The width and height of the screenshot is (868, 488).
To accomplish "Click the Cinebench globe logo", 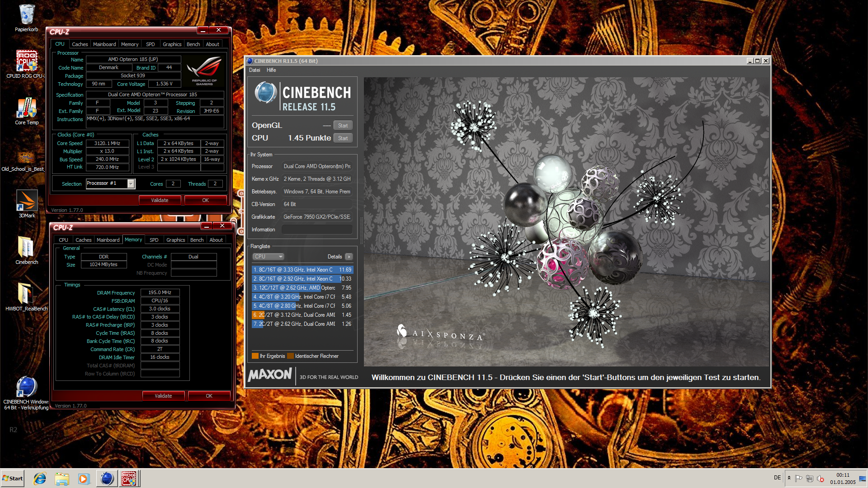I will (265, 94).
